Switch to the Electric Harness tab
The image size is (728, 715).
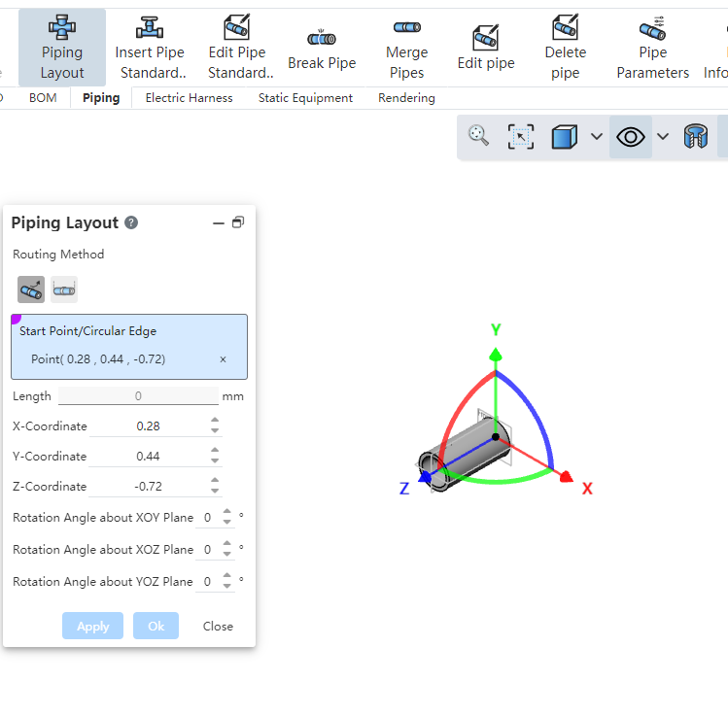point(189,98)
